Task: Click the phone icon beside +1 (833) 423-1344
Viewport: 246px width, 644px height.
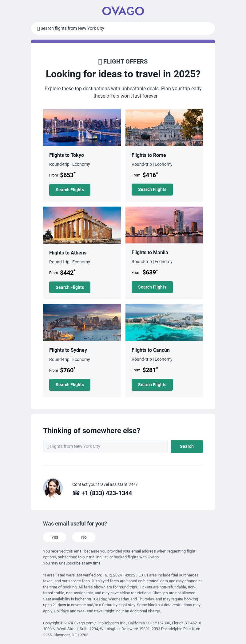Action: (x=76, y=493)
